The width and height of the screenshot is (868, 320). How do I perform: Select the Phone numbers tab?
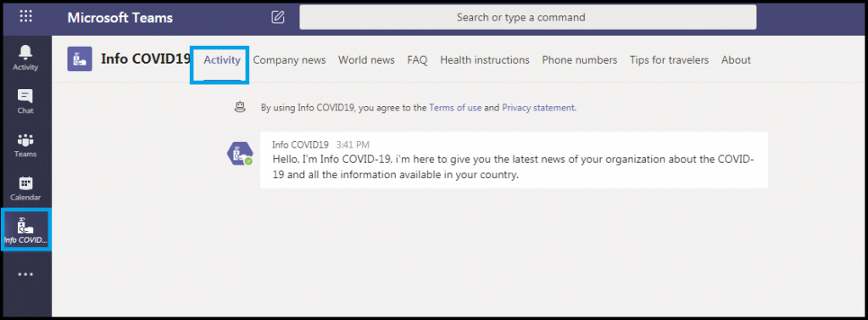580,60
